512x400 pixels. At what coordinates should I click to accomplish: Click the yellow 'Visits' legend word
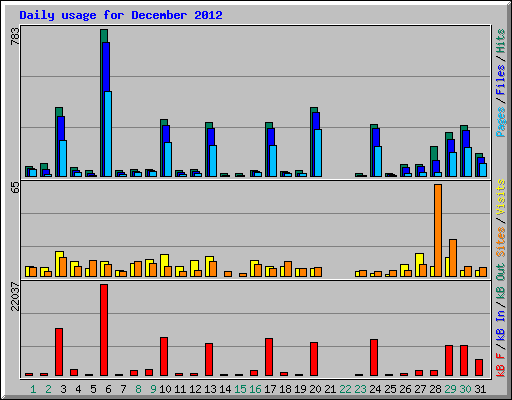click(501, 197)
